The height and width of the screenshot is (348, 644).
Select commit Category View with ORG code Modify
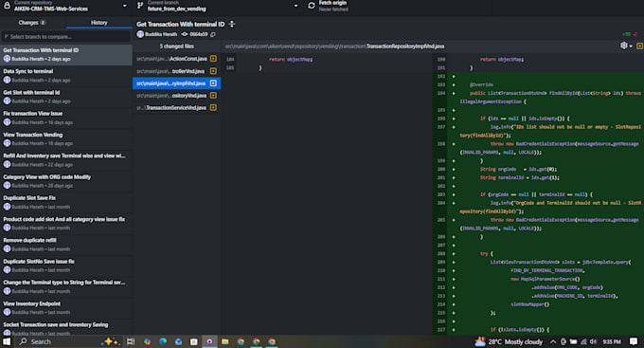tap(65, 181)
